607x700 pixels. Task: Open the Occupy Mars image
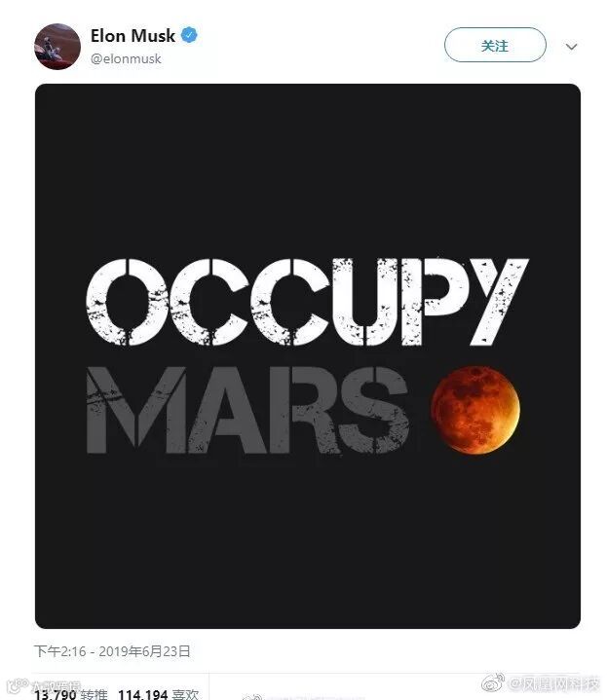pos(308,355)
